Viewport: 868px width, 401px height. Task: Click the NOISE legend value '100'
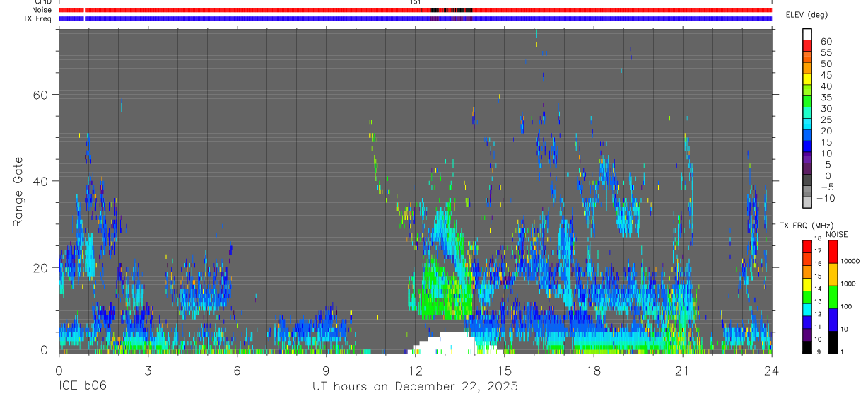[x=848, y=307]
